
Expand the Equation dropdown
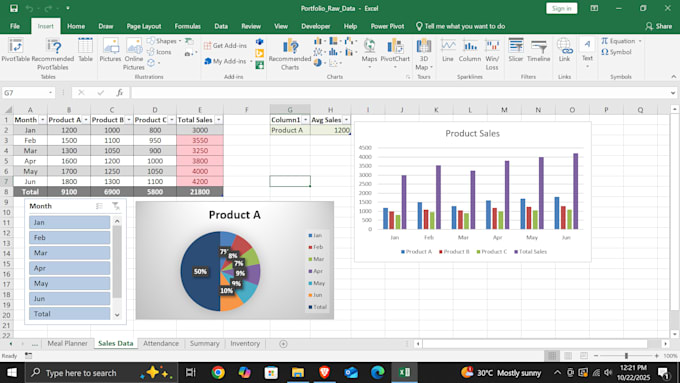[x=640, y=41]
